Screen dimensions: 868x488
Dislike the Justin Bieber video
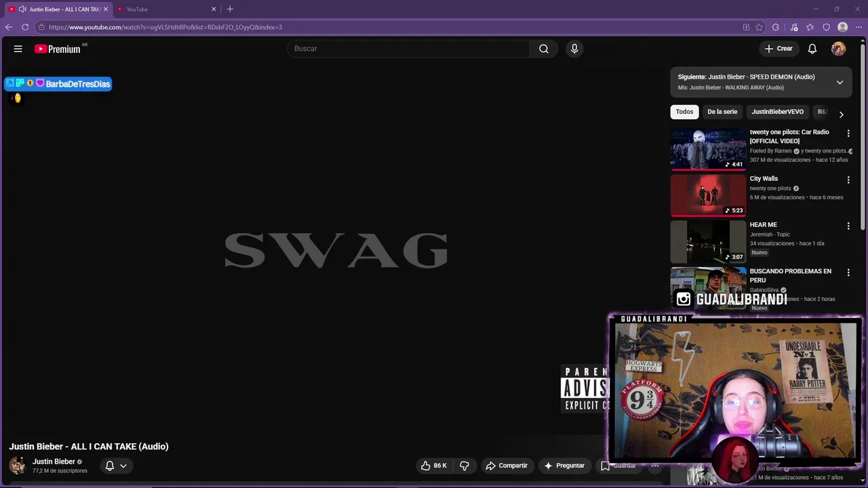click(465, 466)
